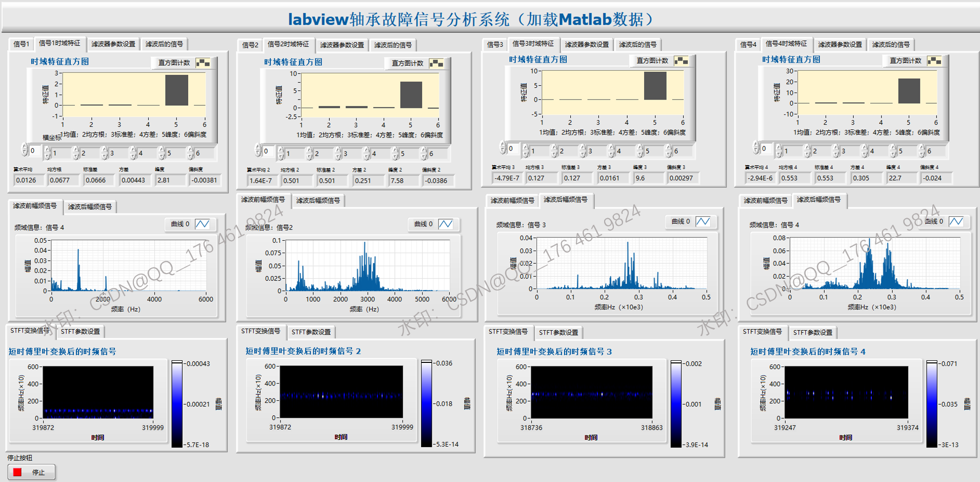Image resolution: width=980 pixels, height=482 pixels.
Task: Click the stepper beside element 6 in signal 4 array
Action: [x=923, y=150]
